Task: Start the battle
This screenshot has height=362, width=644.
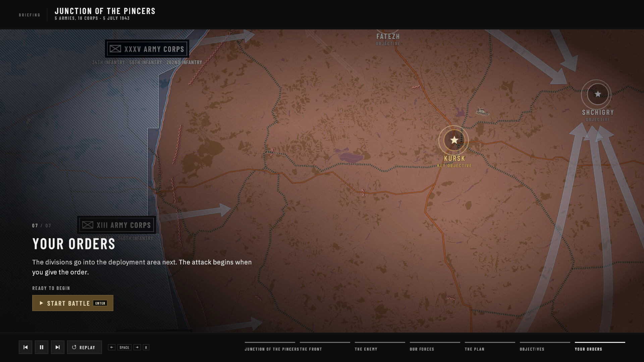Action: coord(73,303)
